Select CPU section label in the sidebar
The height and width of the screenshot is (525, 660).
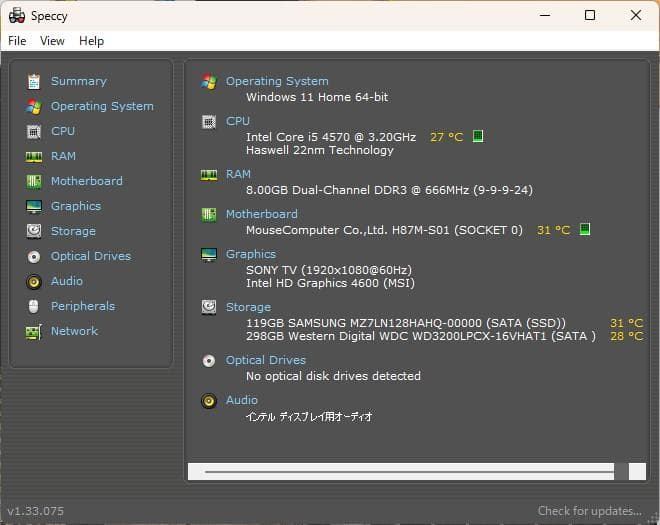coord(63,131)
